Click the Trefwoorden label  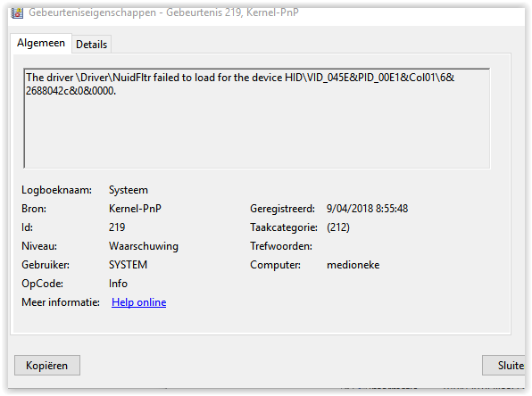pyautogui.click(x=281, y=246)
